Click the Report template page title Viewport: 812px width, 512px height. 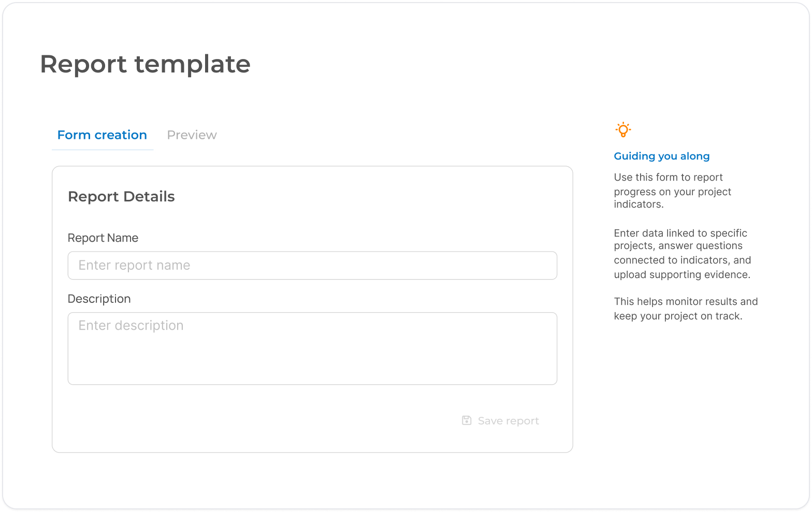(x=145, y=64)
